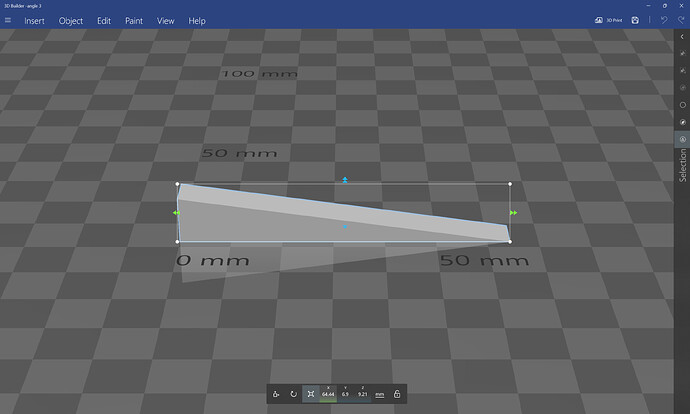Click the cyan upward height handle on model

345,180
